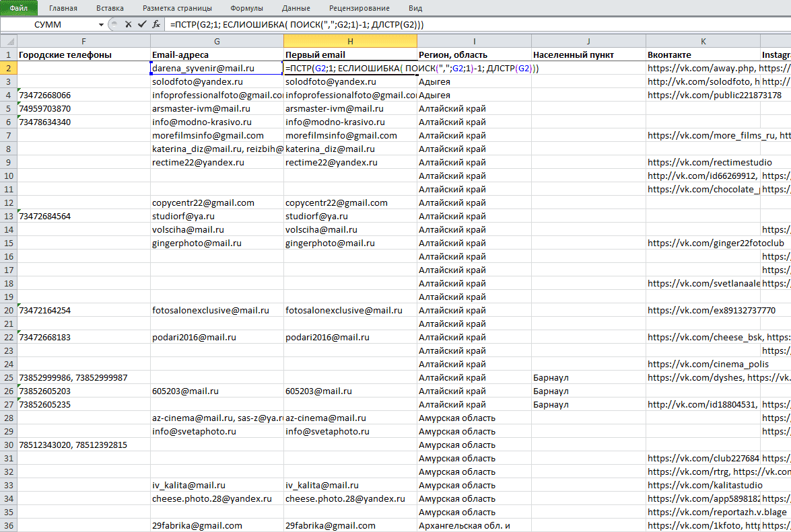Open the Данные ribbon tab
This screenshot has height=532, width=791.
296,8
